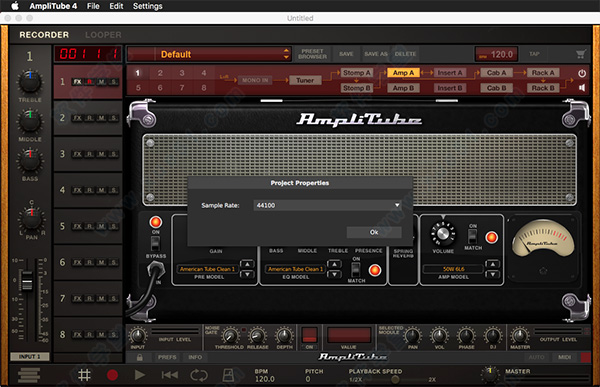Click the rewind to start icon
Viewport: 600px width, 387px height.
coord(170,375)
